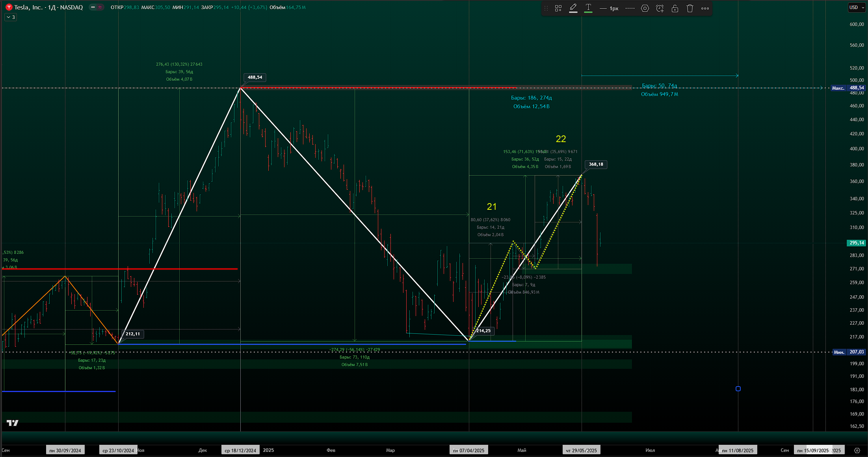Click the current price tag 295,14
Image resolution: width=868 pixels, height=457 pixels.
click(857, 243)
